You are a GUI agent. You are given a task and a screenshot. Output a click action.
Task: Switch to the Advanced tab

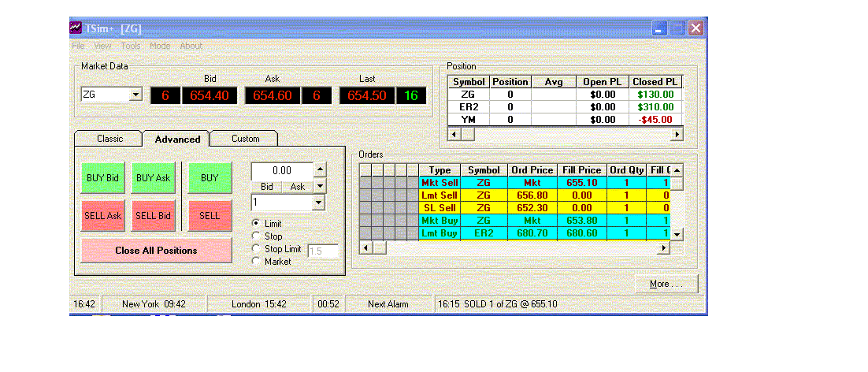point(177,139)
